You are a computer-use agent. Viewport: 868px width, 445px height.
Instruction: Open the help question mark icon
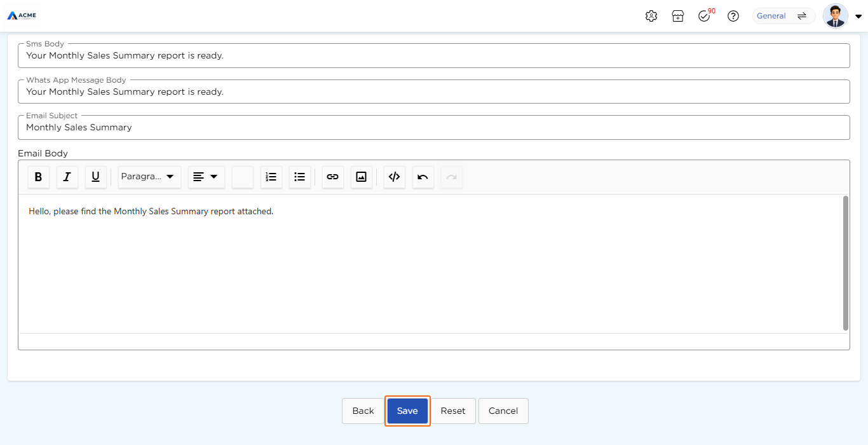[733, 16]
